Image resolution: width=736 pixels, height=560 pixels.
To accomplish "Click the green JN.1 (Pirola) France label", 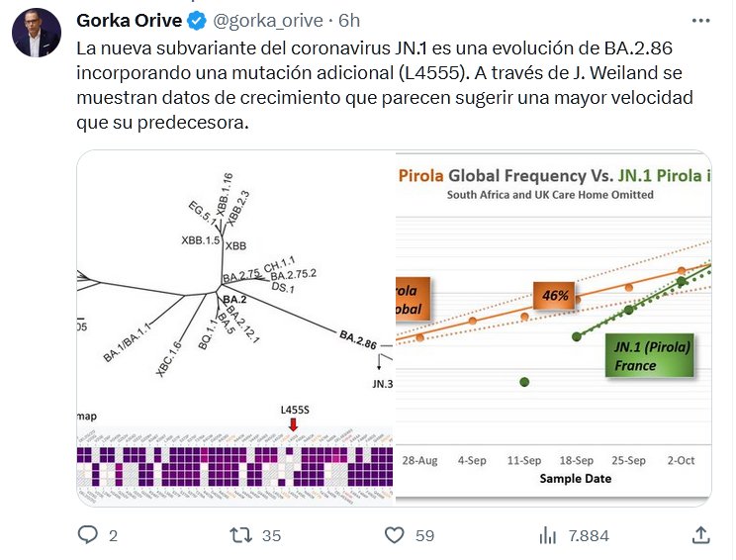I will (649, 356).
